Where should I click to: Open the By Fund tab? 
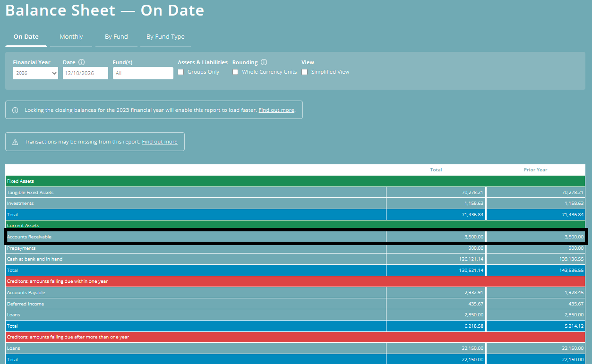click(x=116, y=37)
